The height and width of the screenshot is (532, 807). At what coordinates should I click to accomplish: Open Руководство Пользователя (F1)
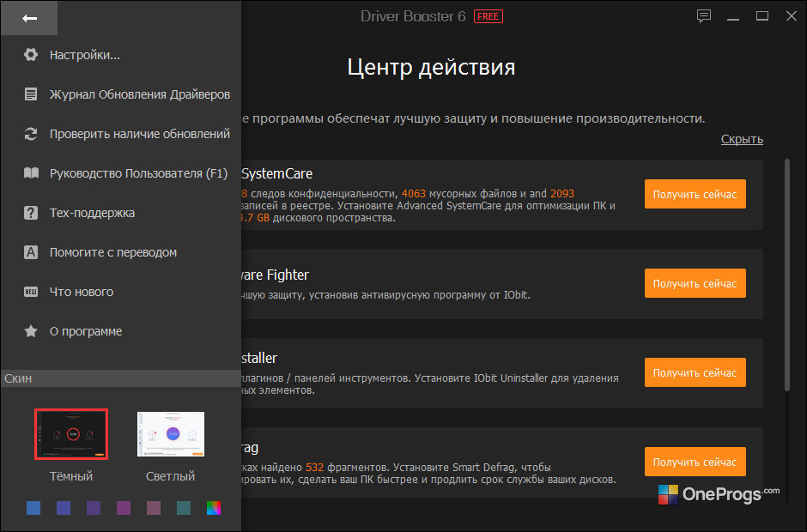pyautogui.click(x=138, y=173)
